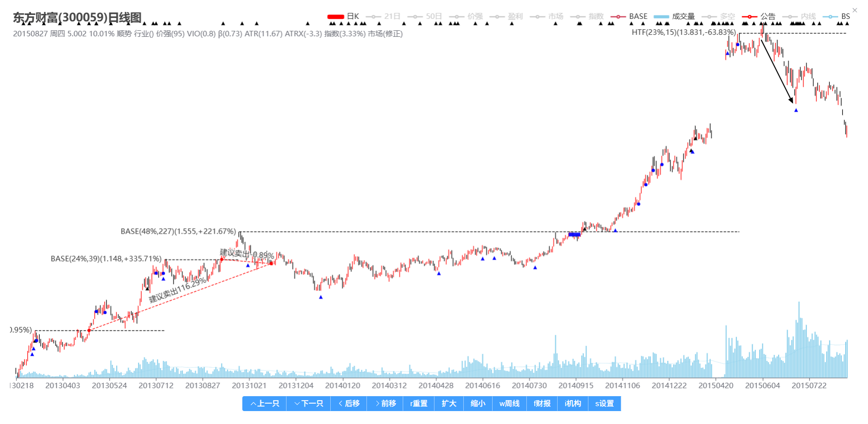Click the 20131021 date on the axis
Image resolution: width=868 pixels, height=424 pixels.
(249, 386)
